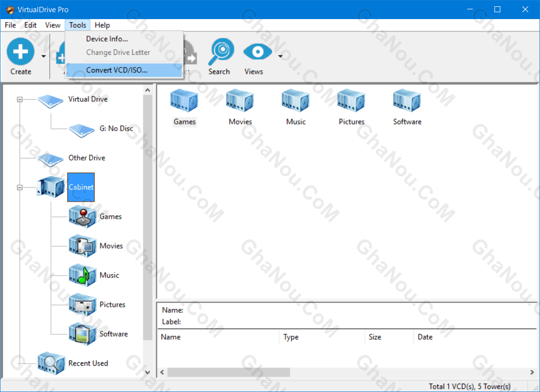
Task: Open the Movies tower icon in right pane
Action: tap(240, 100)
